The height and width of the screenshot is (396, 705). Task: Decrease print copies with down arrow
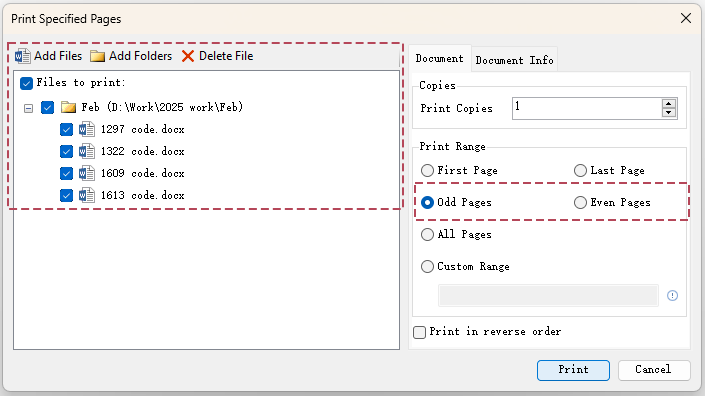(669, 113)
